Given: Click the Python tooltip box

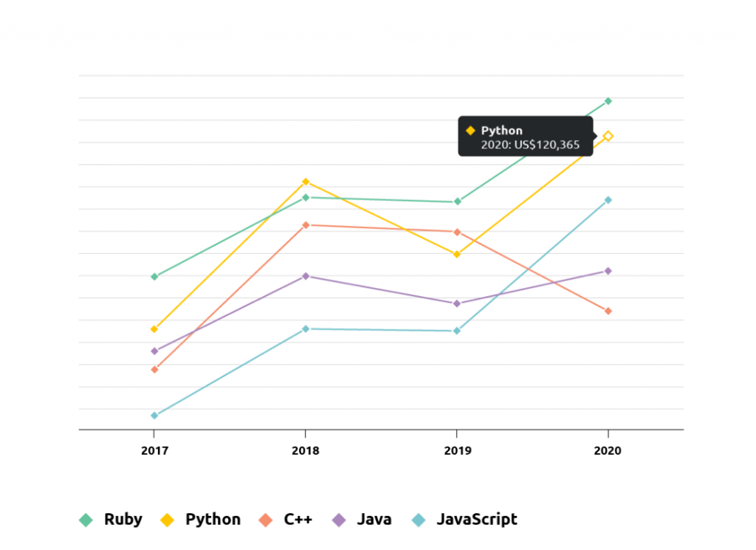Looking at the screenshot, I should [526, 137].
